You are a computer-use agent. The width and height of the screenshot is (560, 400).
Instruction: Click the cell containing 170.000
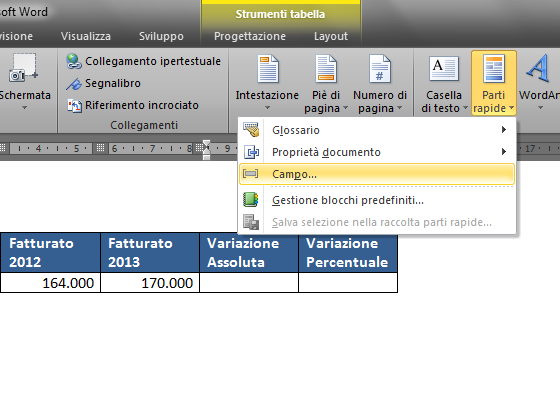tap(150, 283)
